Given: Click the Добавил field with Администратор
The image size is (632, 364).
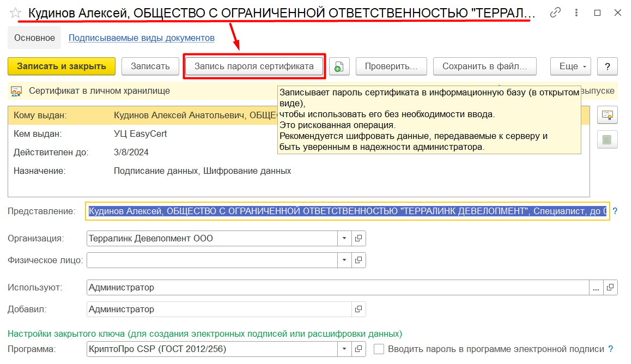Looking at the screenshot, I should click(x=219, y=309).
